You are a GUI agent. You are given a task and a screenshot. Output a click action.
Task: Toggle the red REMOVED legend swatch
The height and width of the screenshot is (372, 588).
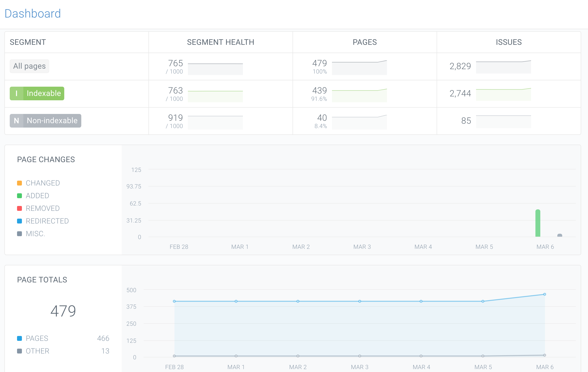19,209
